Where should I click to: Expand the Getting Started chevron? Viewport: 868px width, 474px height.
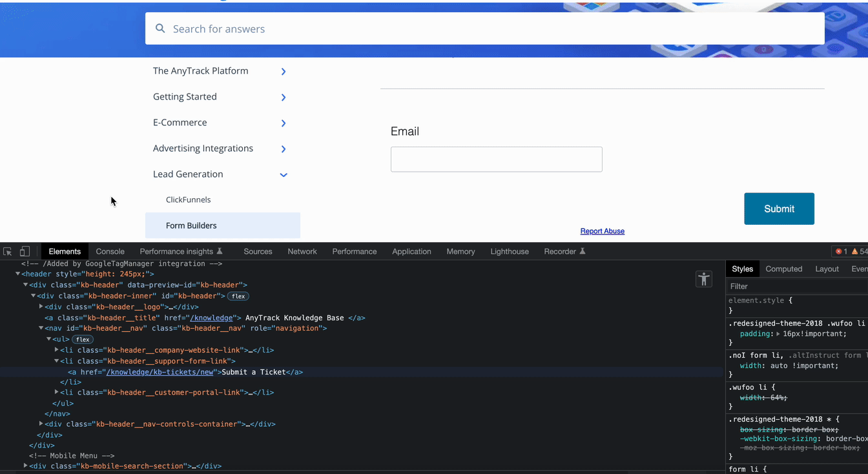pyautogui.click(x=284, y=98)
